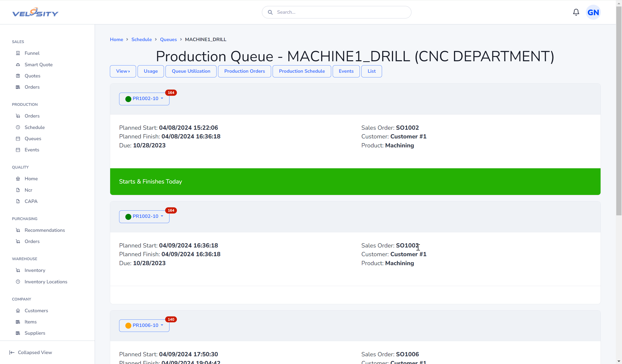Open the GN user avatar menu
The width and height of the screenshot is (622, 364).
(593, 12)
